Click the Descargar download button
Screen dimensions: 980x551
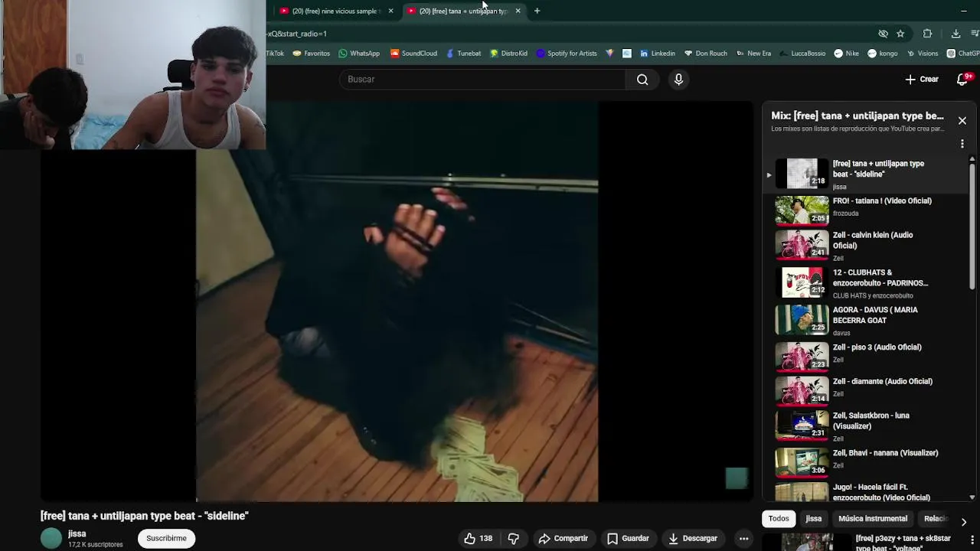point(692,539)
